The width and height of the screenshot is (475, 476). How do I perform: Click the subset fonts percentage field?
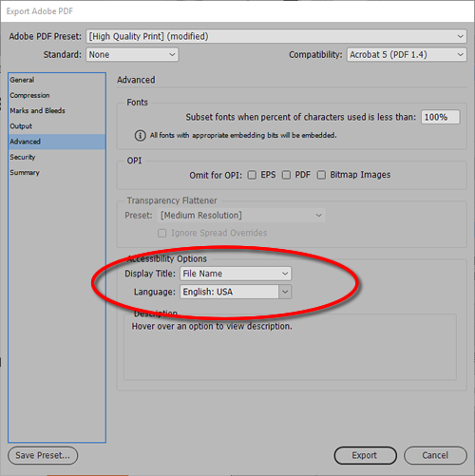coord(440,117)
